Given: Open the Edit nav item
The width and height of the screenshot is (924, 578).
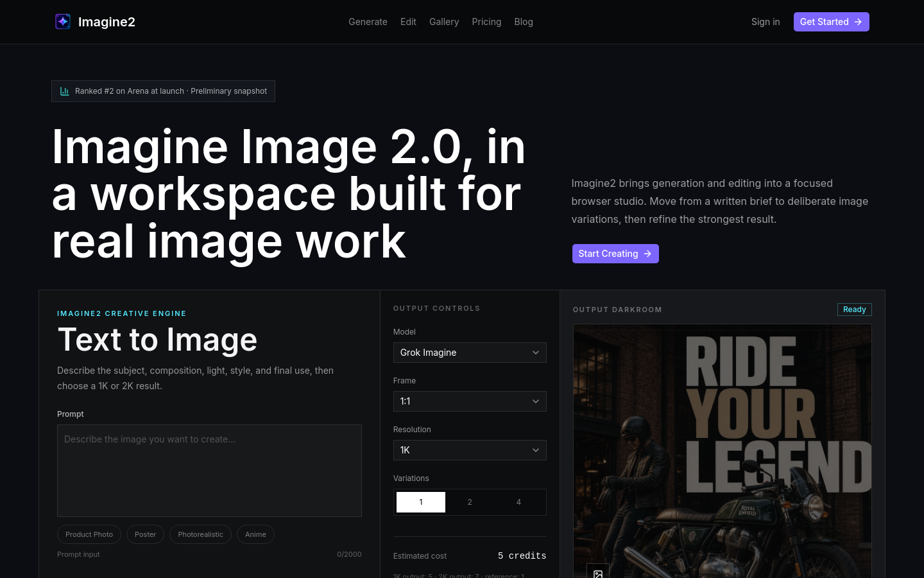Looking at the screenshot, I should pos(408,22).
